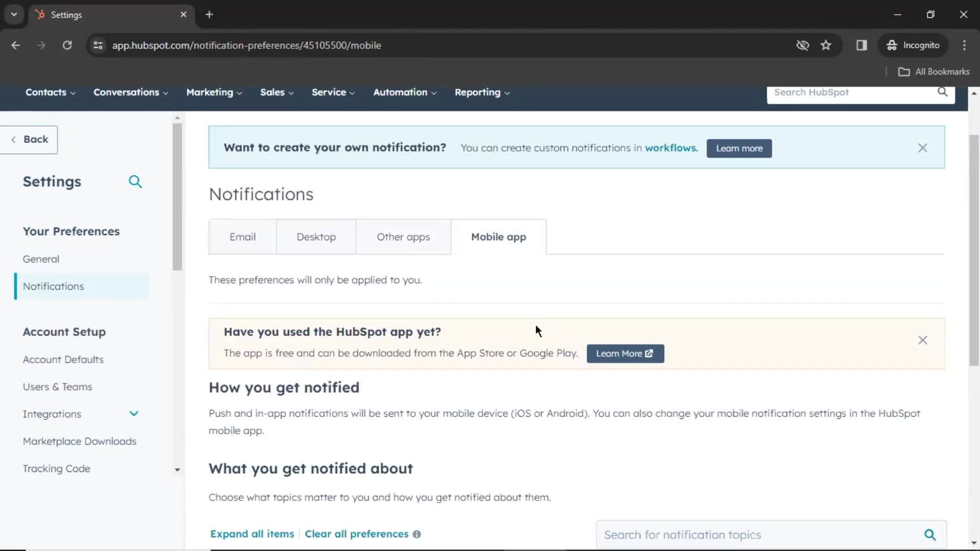Click the notification topics search input
Image resolution: width=980 pixels, height=551 pixels.
(761, 534)
